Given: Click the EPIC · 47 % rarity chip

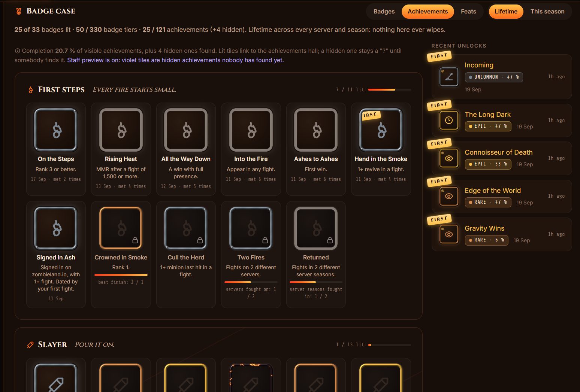Looking at the screenshot, I should point(488,126).
